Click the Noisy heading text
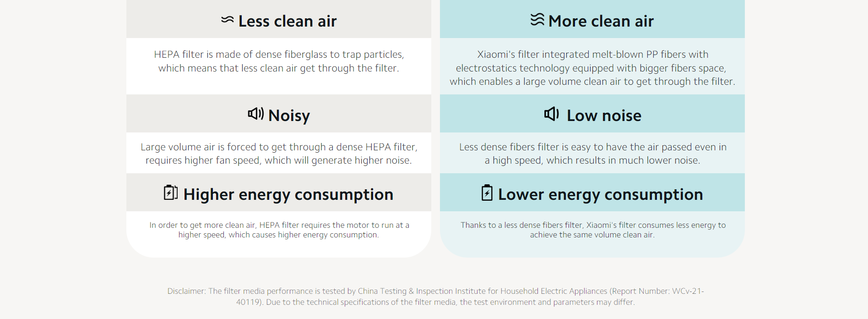Screen dimensions: 868x319 (x=289, y=115)
